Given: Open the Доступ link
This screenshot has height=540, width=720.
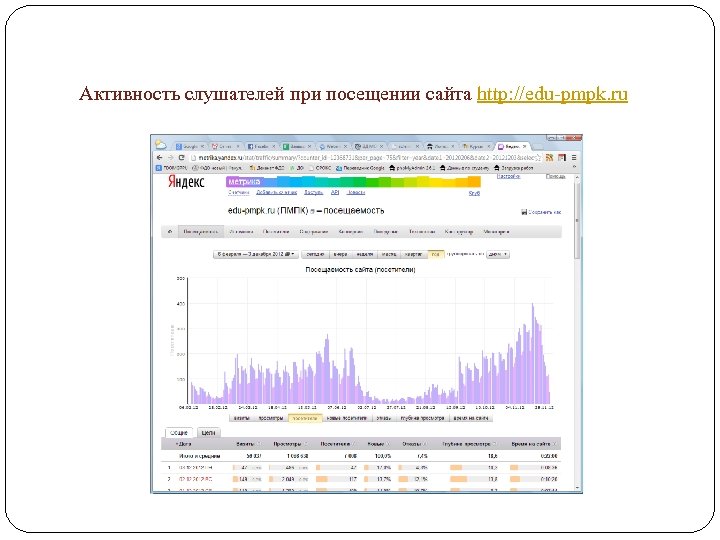Looking at the screenshot, I should click(314, 192).
